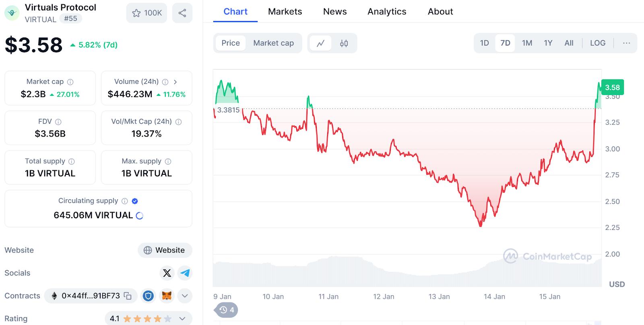Click the 3.58 current price label on chart
This screenshot has width=644, height=325.
click(613, 87)
